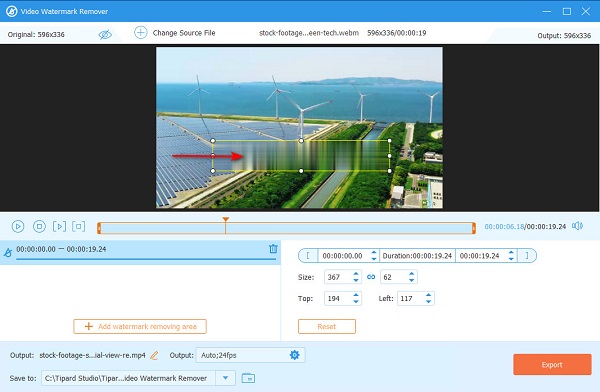This screenshot has height=392, width=600.
Task: Decrease start time with down arrow
Action: (x=374, y=259)
